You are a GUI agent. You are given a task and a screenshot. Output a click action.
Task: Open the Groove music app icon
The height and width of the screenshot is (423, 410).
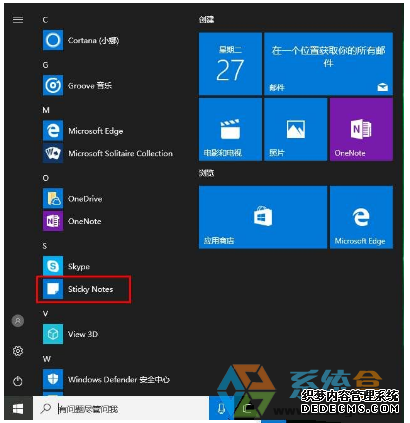coord(53,86)
